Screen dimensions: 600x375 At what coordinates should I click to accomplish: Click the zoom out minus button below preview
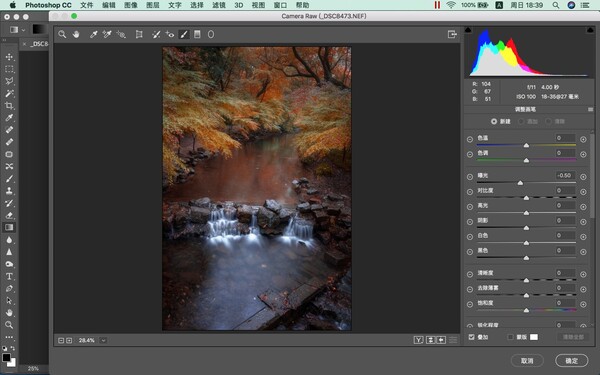(61, 340)
